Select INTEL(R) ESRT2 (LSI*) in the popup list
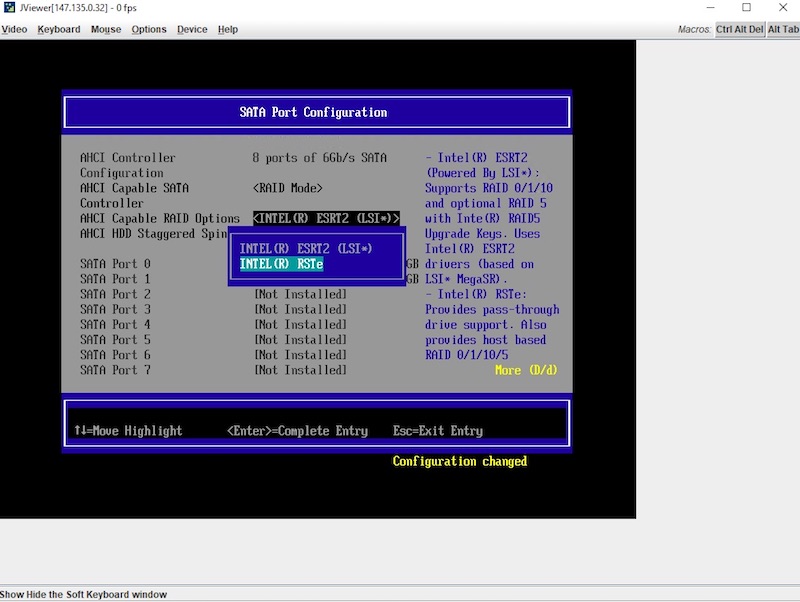Image resolution: width=800 pixels, height=602 pixels. [306, 248]
